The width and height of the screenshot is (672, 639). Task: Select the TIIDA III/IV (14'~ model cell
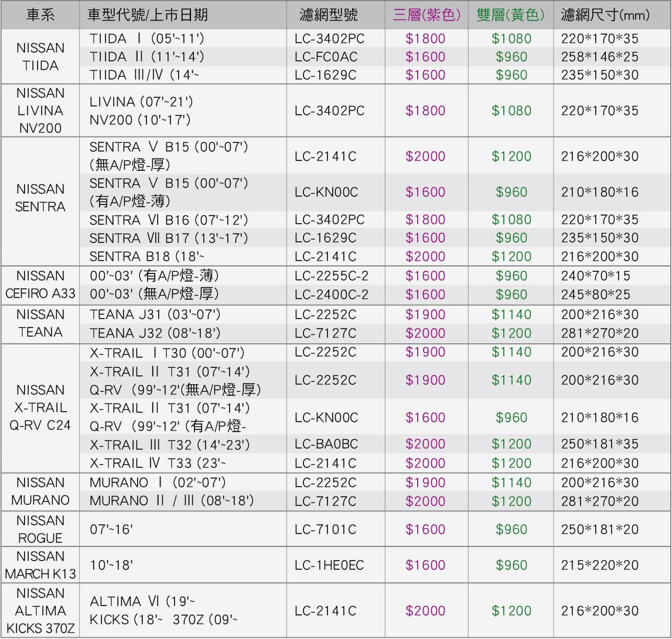pos(183,74)
